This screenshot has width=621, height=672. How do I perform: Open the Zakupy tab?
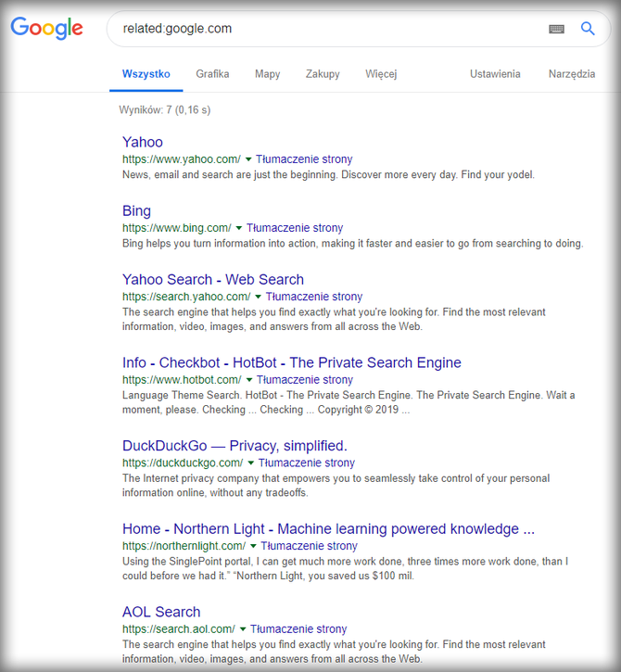coord(323,74)
